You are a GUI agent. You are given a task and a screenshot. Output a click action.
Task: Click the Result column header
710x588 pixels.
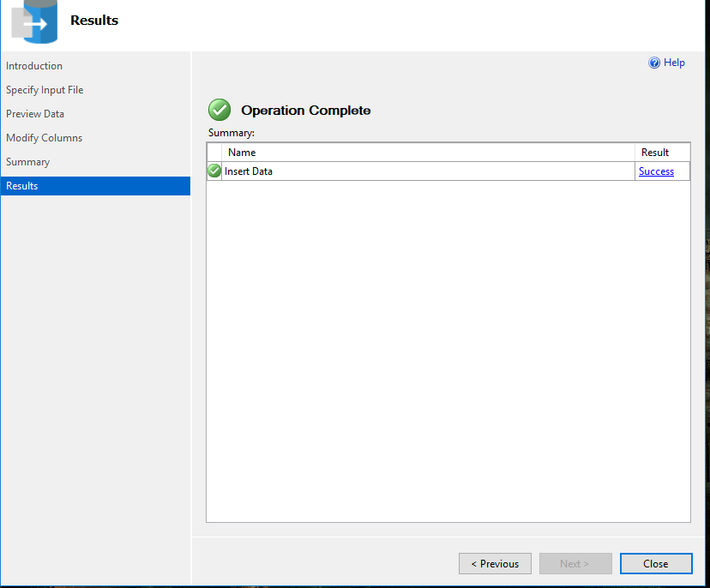663,152
